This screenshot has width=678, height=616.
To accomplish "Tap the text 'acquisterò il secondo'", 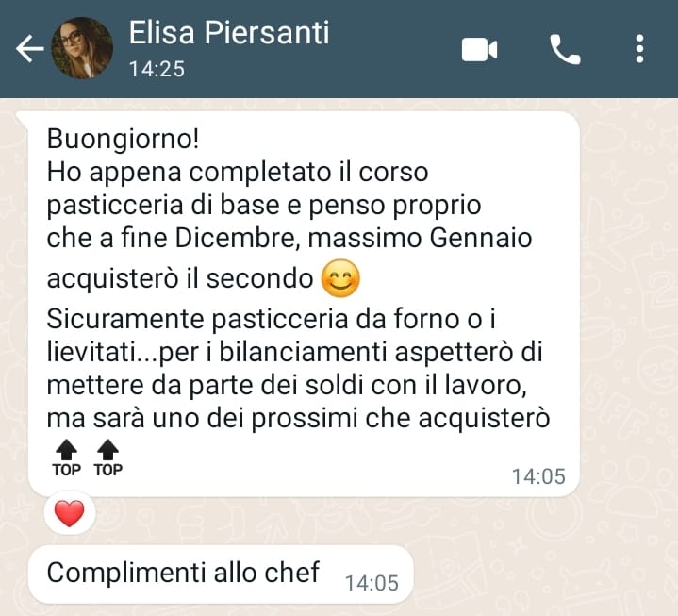I will pos(180,279).
